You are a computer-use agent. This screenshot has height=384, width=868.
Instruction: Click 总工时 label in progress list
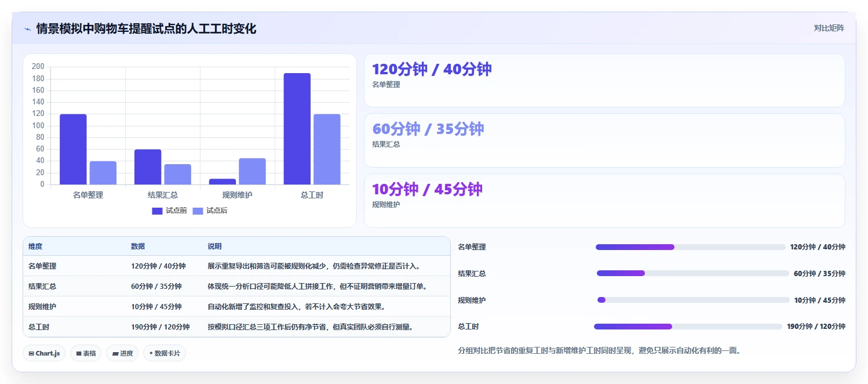(x=468, y=327)
